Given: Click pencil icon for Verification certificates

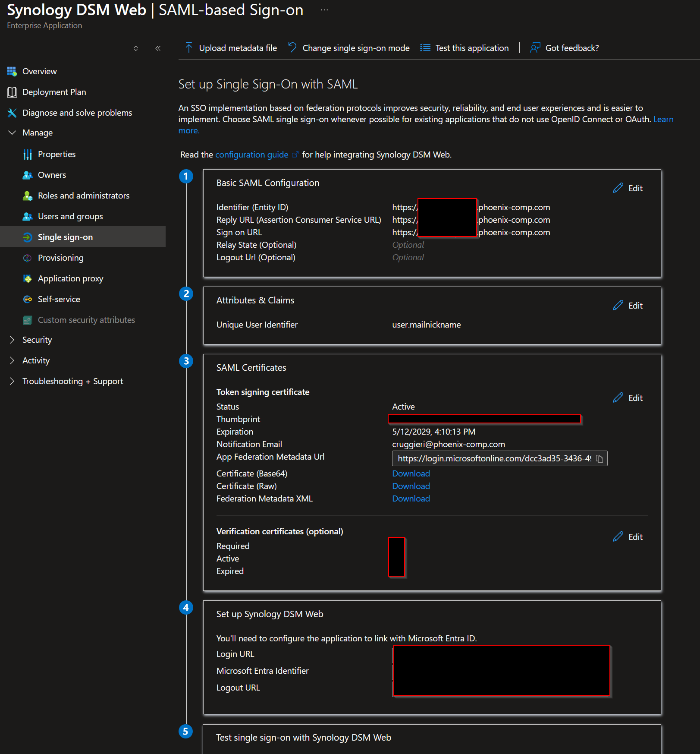Looking at the screenshot, I should point(618,536).
